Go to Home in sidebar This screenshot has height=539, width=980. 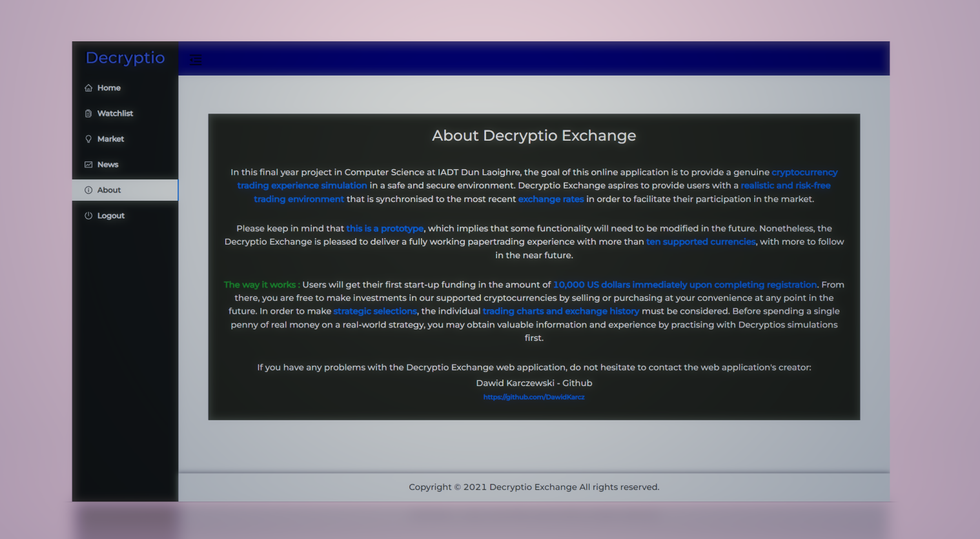(109, 88)
